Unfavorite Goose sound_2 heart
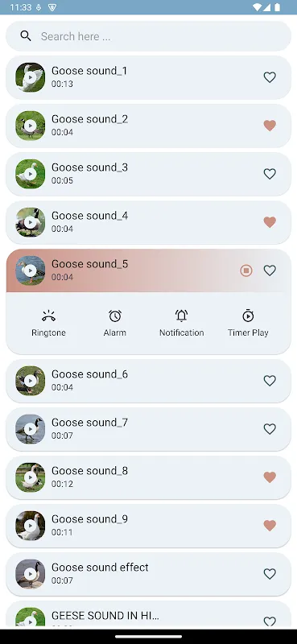297x644 pixels. 270,126
